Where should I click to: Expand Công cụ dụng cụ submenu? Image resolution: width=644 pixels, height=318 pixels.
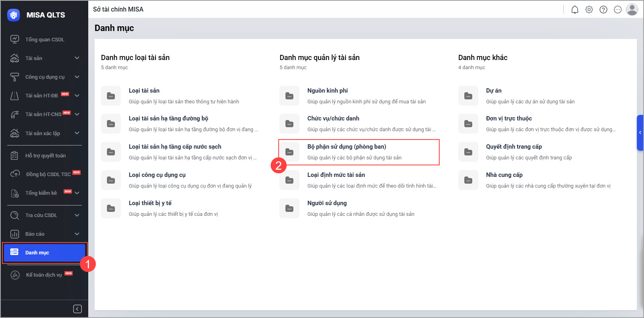pyautogui.click(x=77, y=77)
